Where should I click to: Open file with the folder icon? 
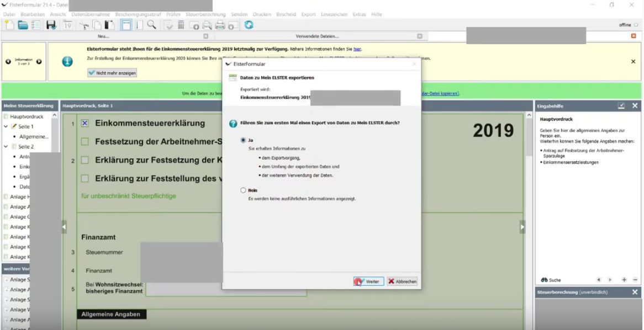(x=23, y=25)
